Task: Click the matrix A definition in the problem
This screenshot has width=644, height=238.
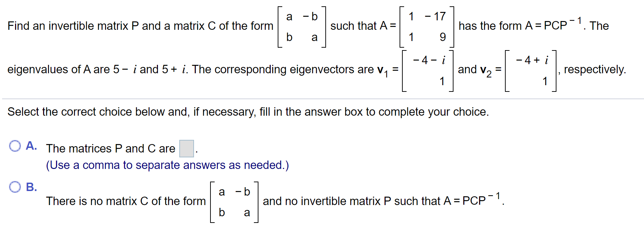Action: pyautogui.click(x=427, y=26)
